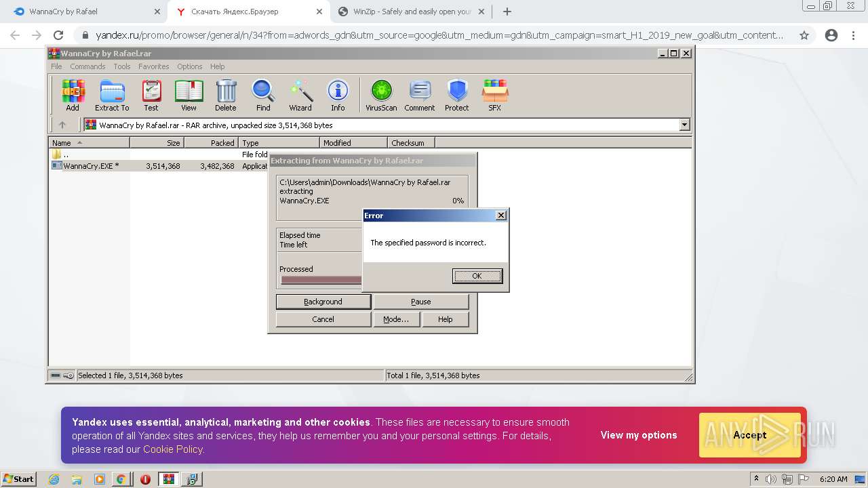The width and height of the screenshot is (868, 488).
Task: Click View my options in cookie banner
Action: (x=639, y=435)
